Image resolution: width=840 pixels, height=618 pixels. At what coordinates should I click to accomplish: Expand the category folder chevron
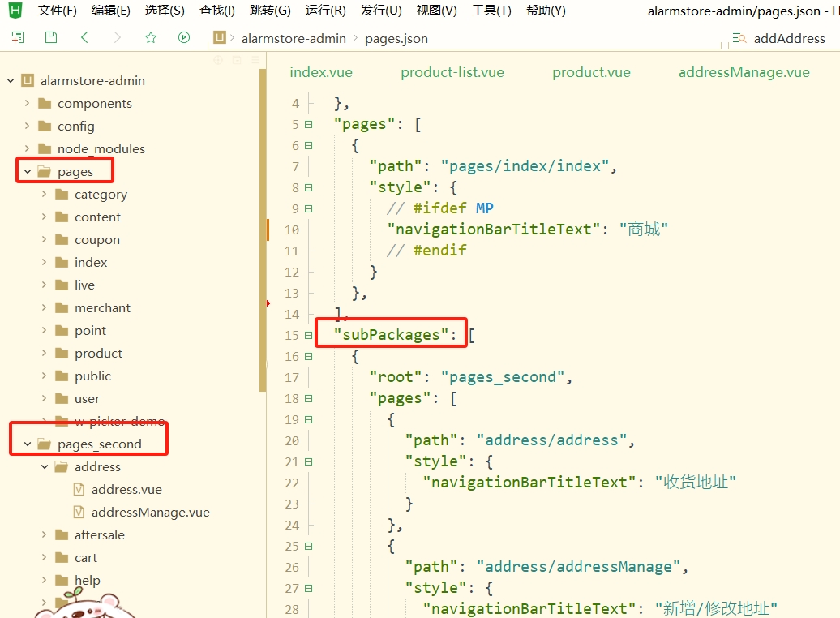(x=45, y=194)
